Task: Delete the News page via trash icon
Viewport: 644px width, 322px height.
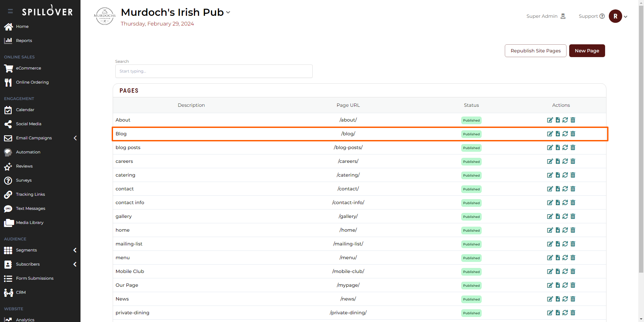Action: [x=573, y=299]
